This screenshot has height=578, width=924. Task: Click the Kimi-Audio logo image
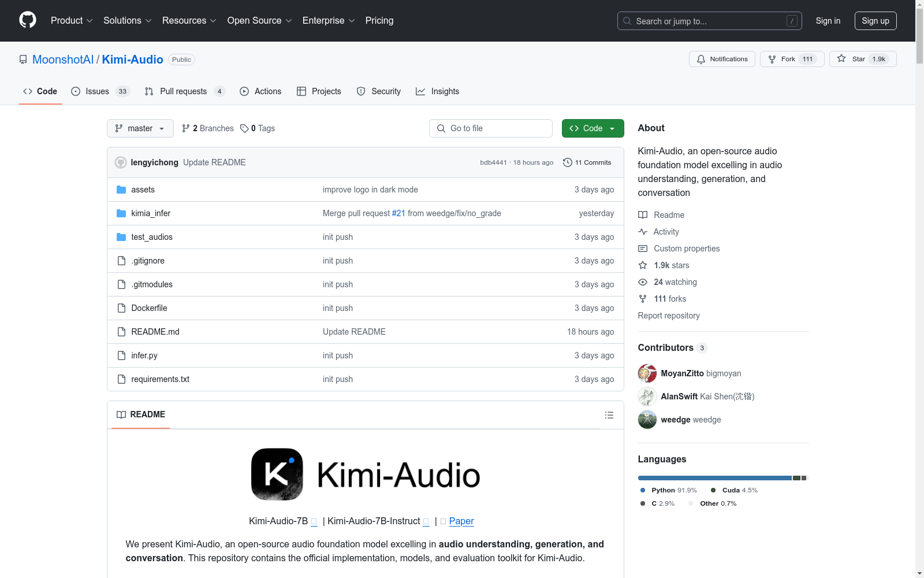tap(366, 475)
